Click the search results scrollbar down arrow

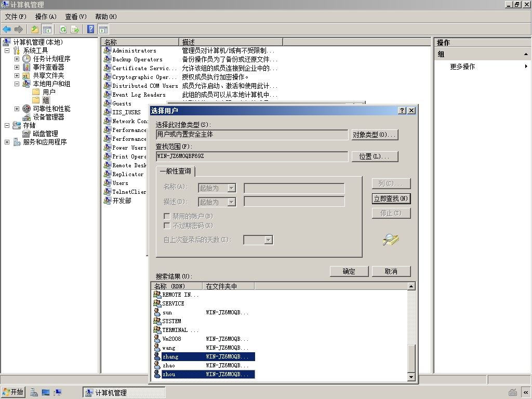click(x=411, y=377)
